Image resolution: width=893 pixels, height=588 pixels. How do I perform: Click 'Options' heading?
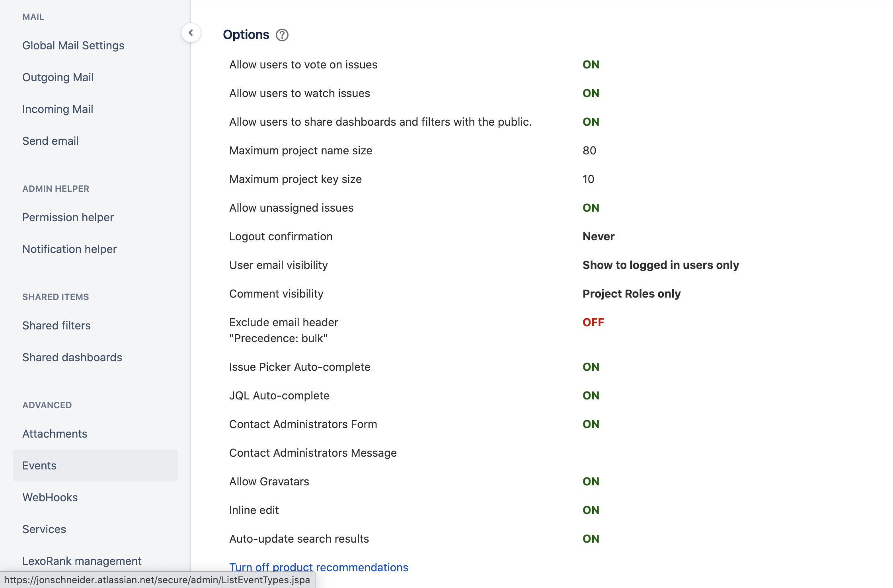click(246, 35)
